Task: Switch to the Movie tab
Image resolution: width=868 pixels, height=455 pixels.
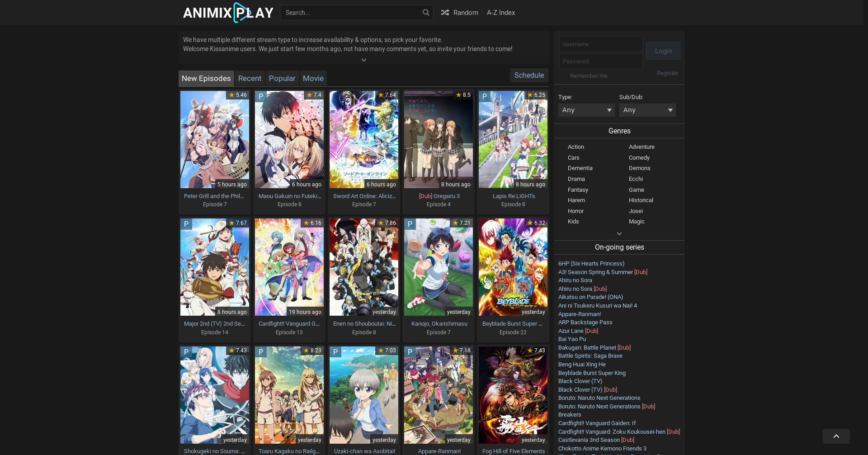Action: 313,78
